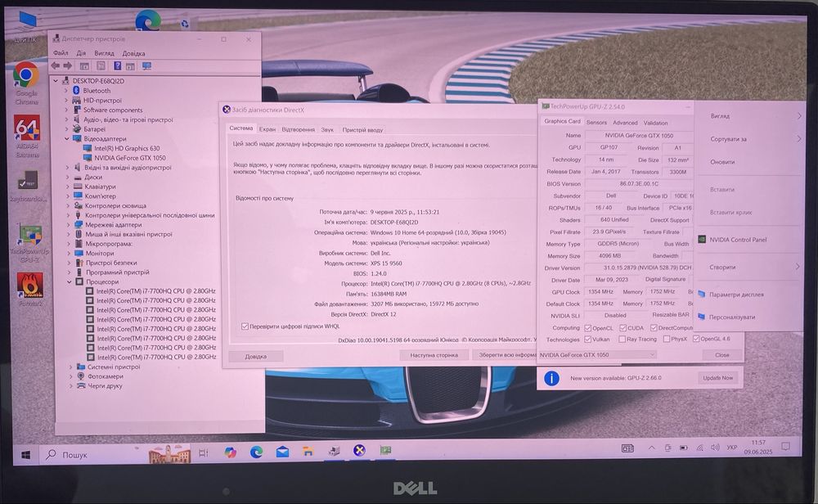Screen dimensions: 818x504
Task: Open TechPowerUp GPU-Z desktop icon
Action: pyautogui.click(x=30, y=243)
